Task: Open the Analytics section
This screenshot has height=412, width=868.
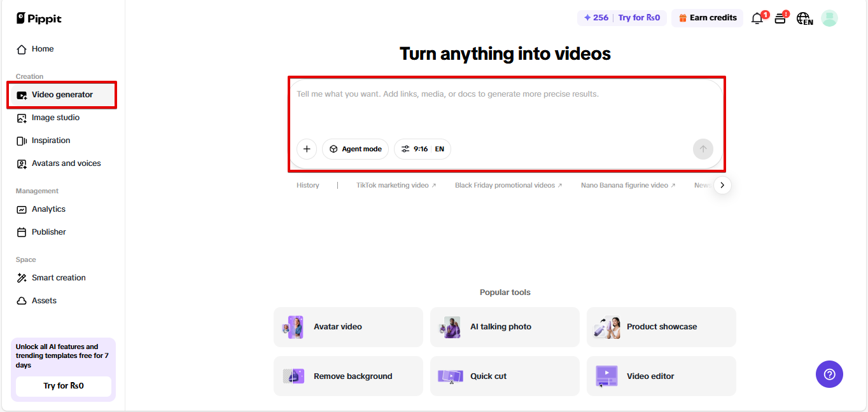Action: tap(48, 209)
